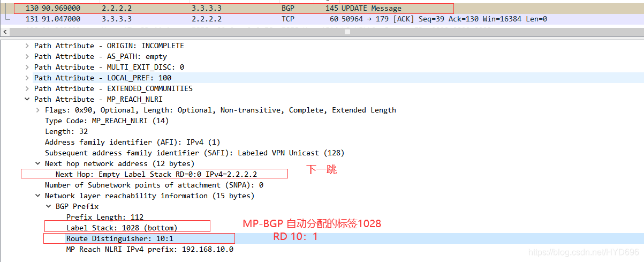This screenshot has height=262, width=644.
Task: Select MP Reach NLRI IPv4 prefix line
Action: point(150,249)
